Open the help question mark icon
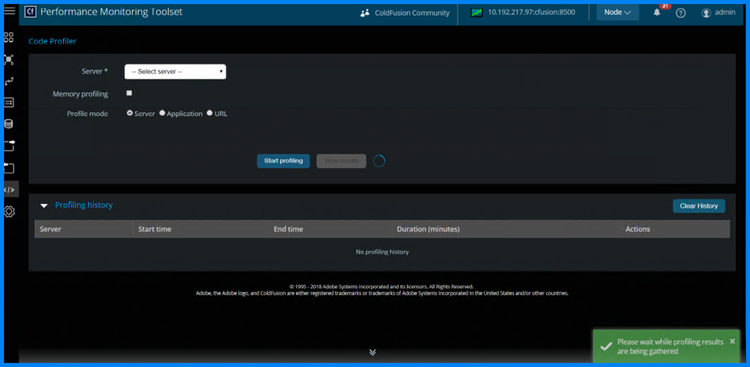Image resolution: width=750 pixels, height=367 pixels. pos(681,13)
